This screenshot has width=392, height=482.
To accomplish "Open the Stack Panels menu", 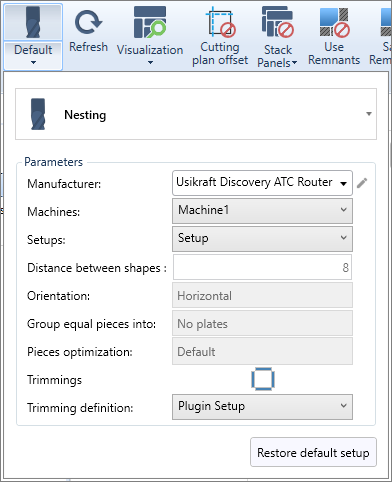I will pos(277,37).
